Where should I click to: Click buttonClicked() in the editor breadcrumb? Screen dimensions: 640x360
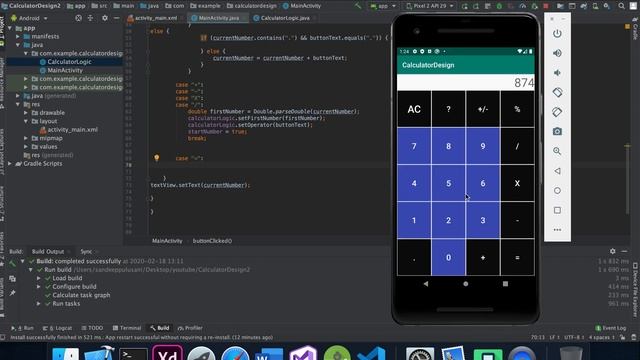(x=212, y=241)
